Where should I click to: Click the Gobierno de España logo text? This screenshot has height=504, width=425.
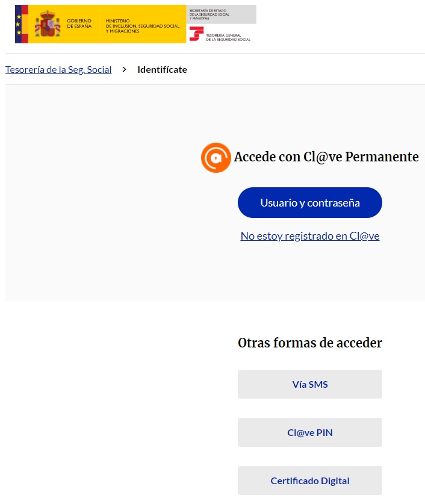[x=79, y=24]
